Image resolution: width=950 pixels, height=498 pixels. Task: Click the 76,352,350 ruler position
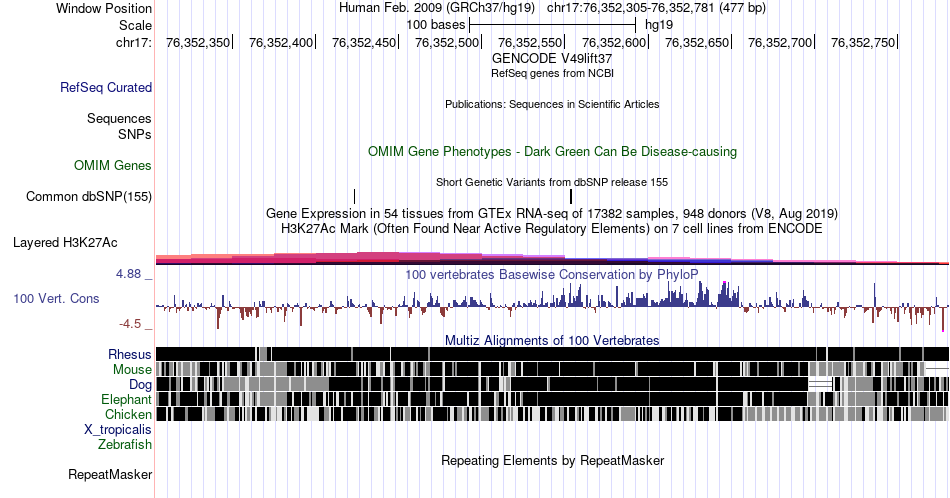pyautogui.click(x=198, y=42)
